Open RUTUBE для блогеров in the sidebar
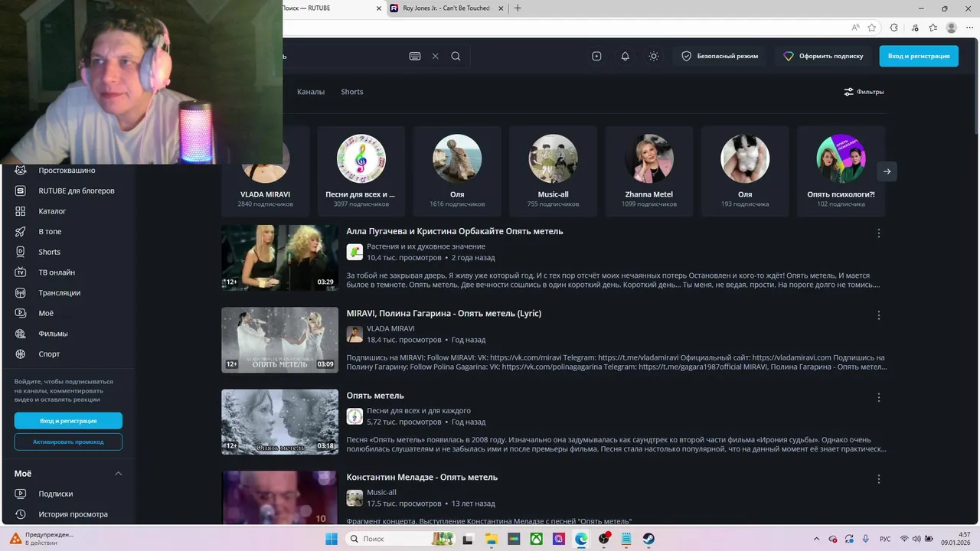The height and width of the screenshot is (551, 980). (77, 191)
